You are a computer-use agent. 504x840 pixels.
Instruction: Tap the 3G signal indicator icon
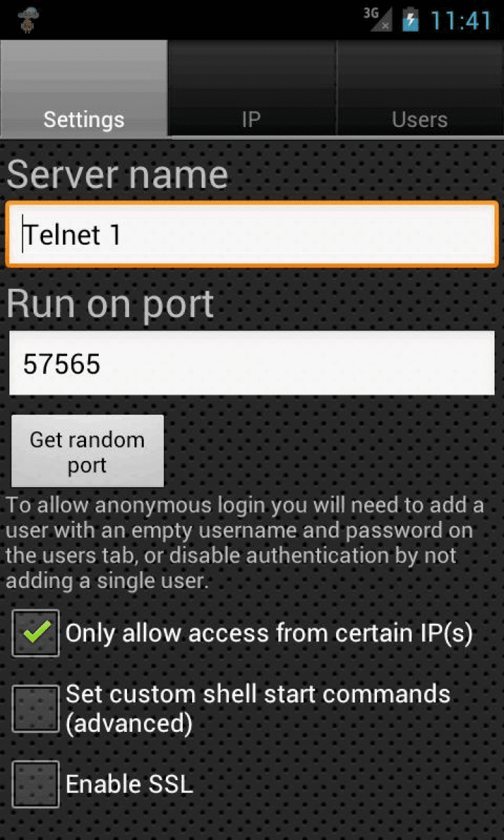(x=378, y=19)
